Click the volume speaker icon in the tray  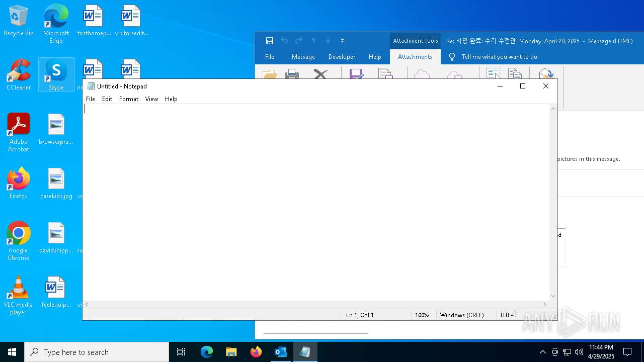pos(579,352)
